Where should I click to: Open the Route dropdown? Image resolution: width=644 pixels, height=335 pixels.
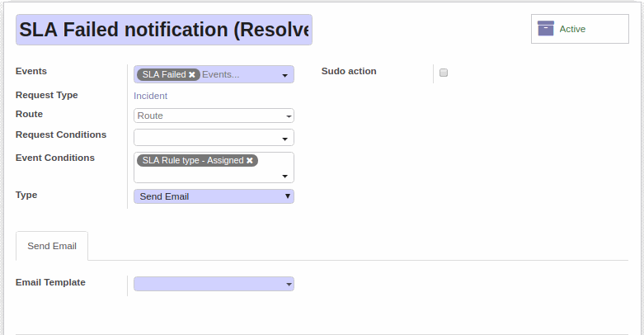tap(289, 116)
